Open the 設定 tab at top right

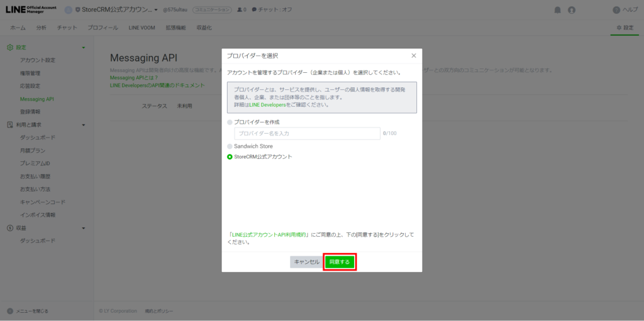point(625,28)
